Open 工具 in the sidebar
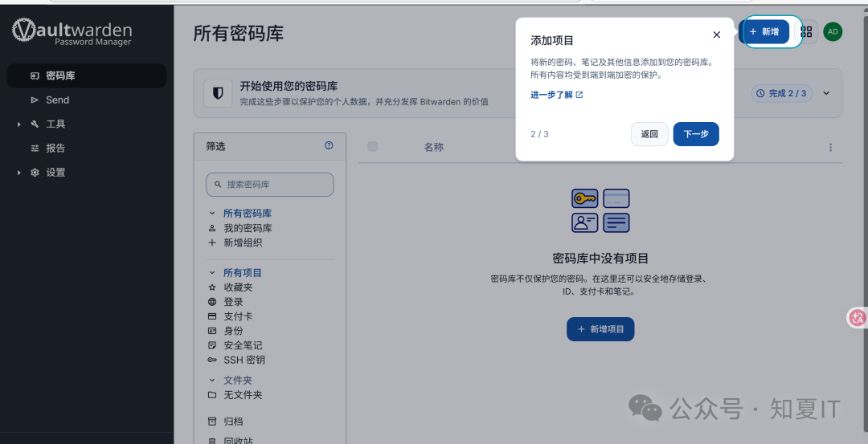This screenshot has height=444, width=868. (55, 124)
